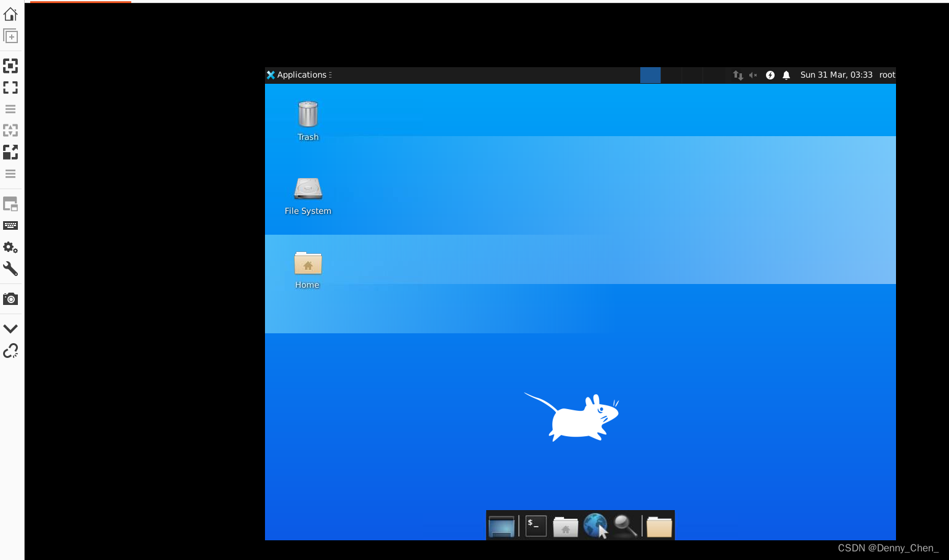The height and width of the screenshot is (560, 949).
Task: Open the Applications menu in the Xfce panel
Action: 299,75
